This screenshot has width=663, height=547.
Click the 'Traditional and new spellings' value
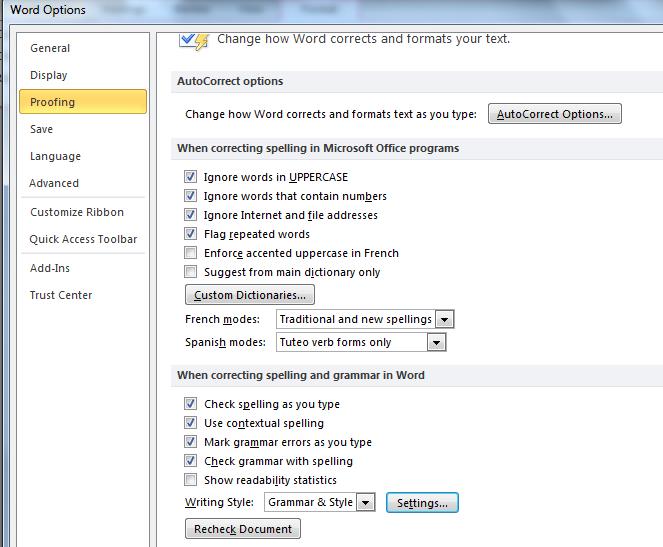[355, 319]
